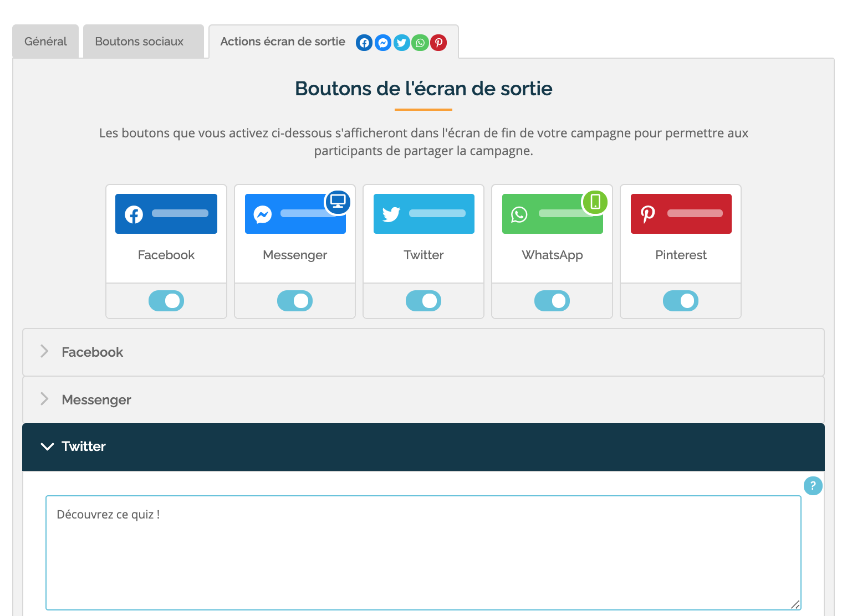Click the Facebook preview button thumbnail
847x616 pixels.
pos(166,214)
